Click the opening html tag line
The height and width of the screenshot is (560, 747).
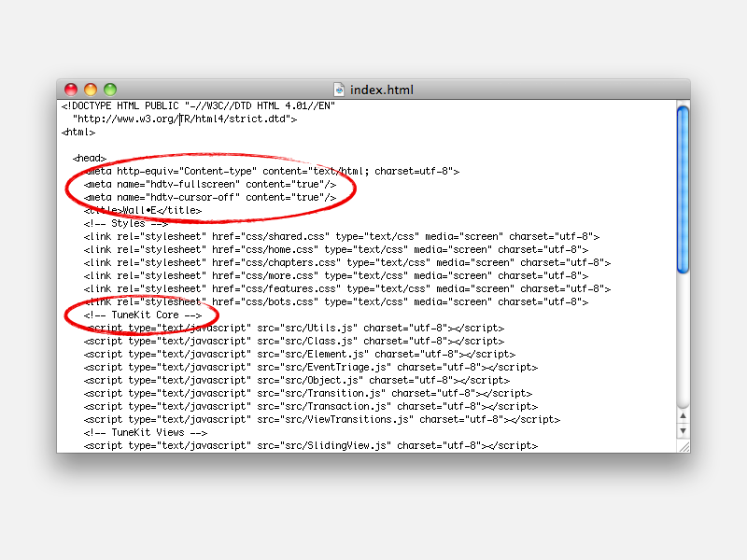tap(78, 132)
